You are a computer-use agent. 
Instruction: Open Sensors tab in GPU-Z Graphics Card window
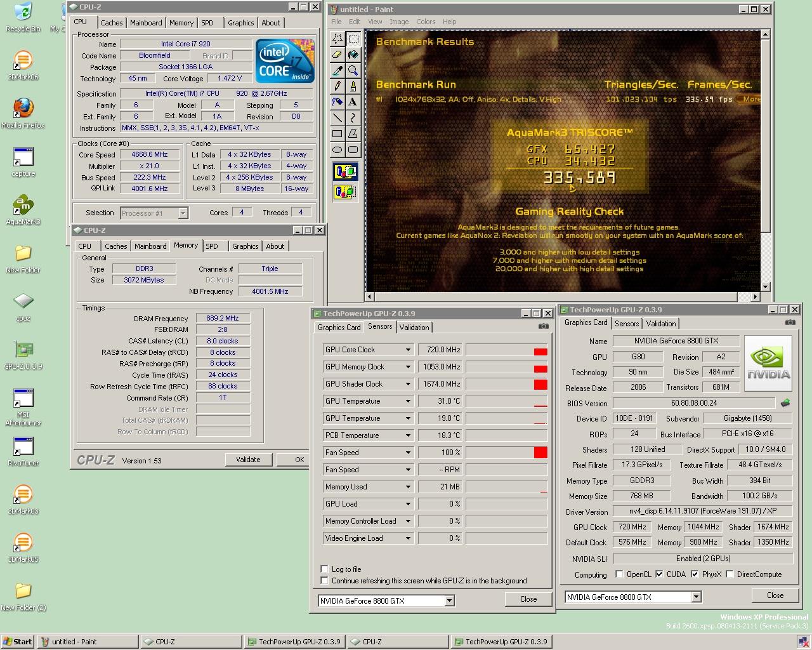627,324
